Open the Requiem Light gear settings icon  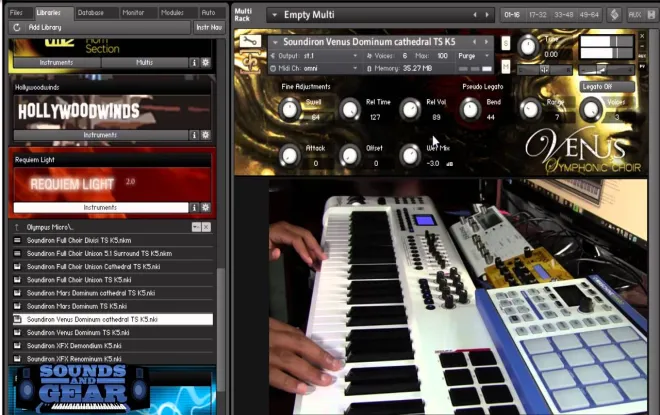(205, 208)
